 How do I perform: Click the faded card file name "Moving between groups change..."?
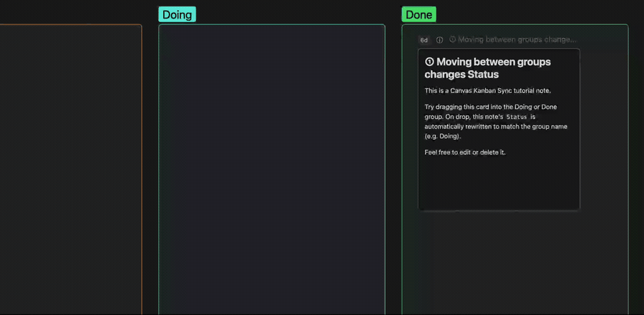point(513,39)
